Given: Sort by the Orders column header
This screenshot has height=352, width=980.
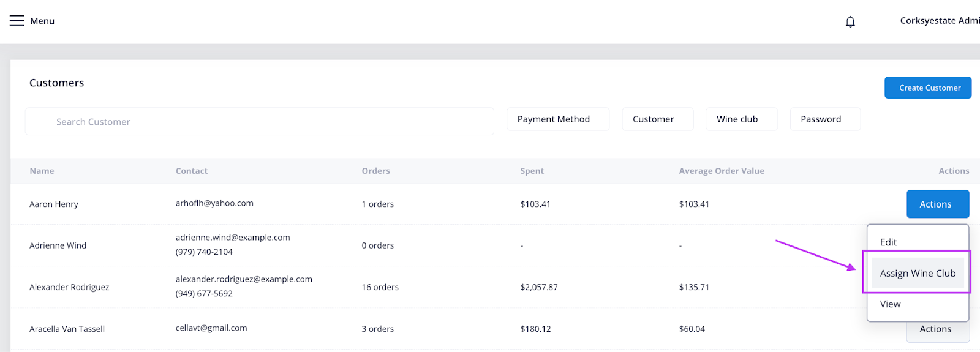Looking at the screenshot, I should click(x=375, y=171).
